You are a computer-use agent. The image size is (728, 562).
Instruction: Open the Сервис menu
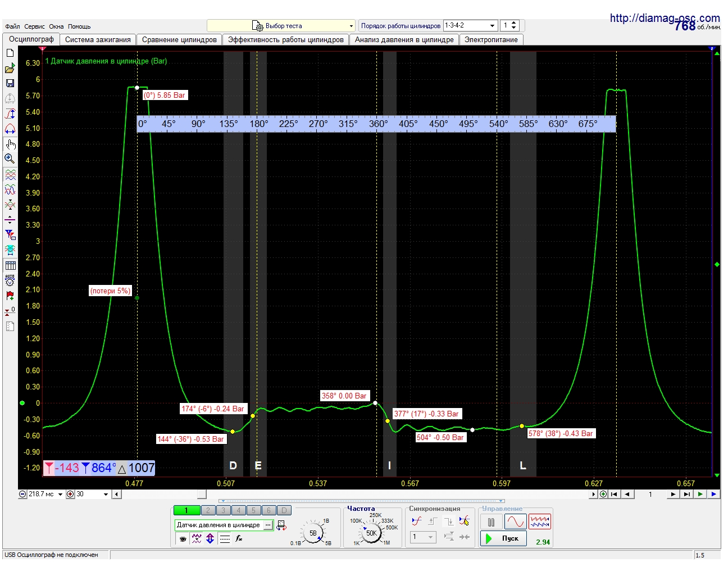coord(34,26)
